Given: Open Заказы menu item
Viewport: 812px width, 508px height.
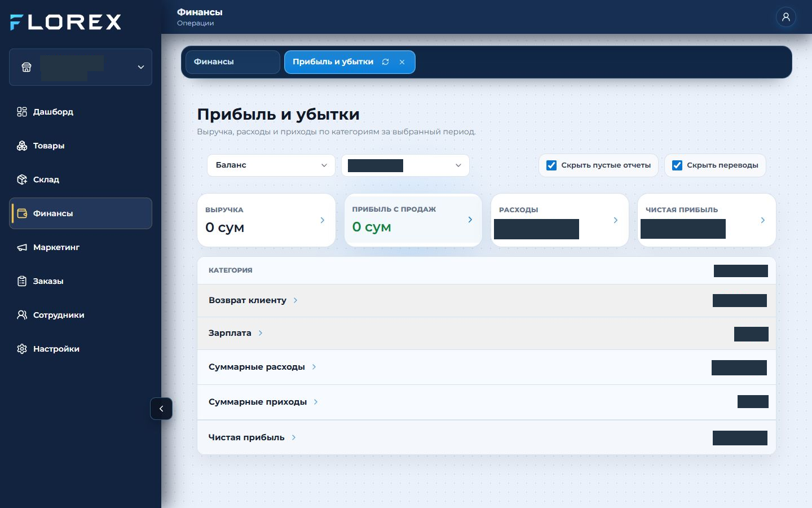Looking at the screenshot, I should pos(81,281).
